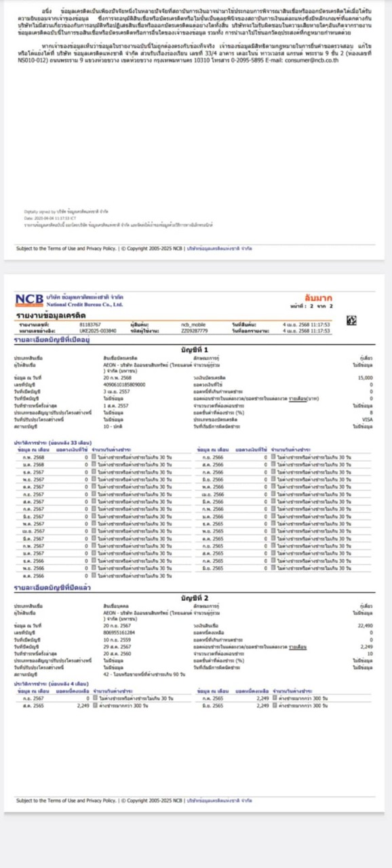Select the รายงานข้อมูลเครดิต report title

tap(50, 317)
